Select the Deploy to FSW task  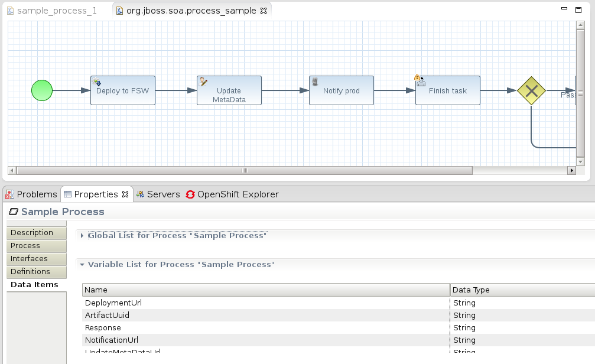pyautogui.click(x=123, y=90)
